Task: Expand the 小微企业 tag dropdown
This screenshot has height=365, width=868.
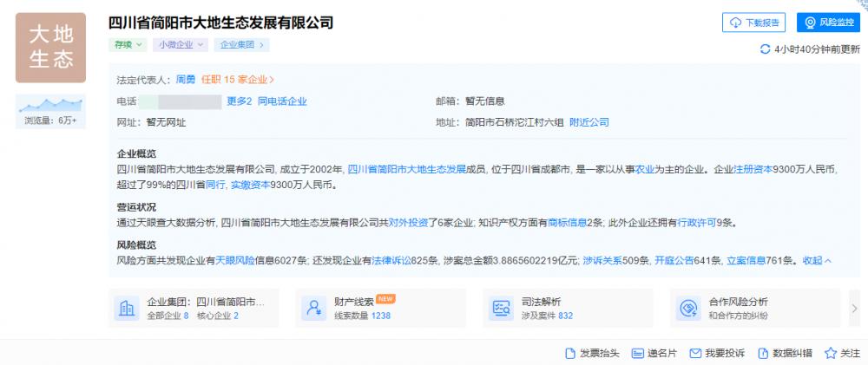Action: pos(181,44)
